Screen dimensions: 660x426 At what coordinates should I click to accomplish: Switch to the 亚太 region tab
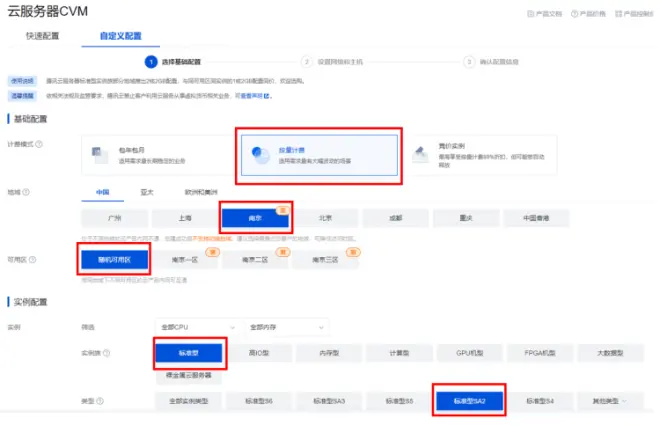pyautogui.click(x=147, y=192)
